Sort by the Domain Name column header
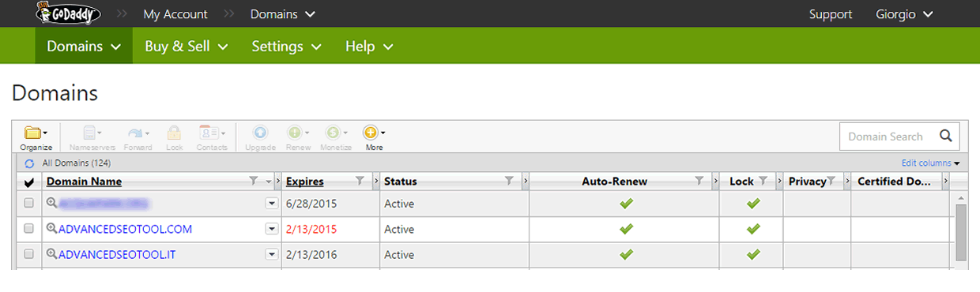 point(84,182)
